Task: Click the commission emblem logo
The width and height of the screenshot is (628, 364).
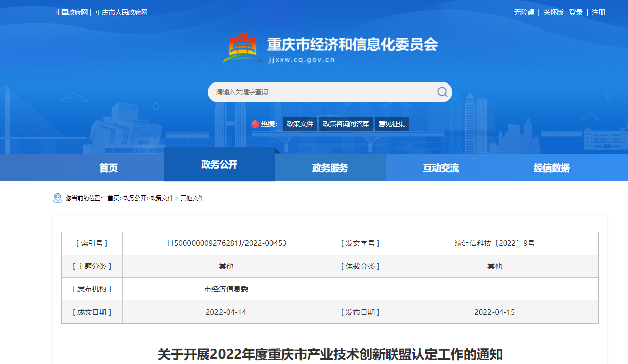Action: pos(242,48)
